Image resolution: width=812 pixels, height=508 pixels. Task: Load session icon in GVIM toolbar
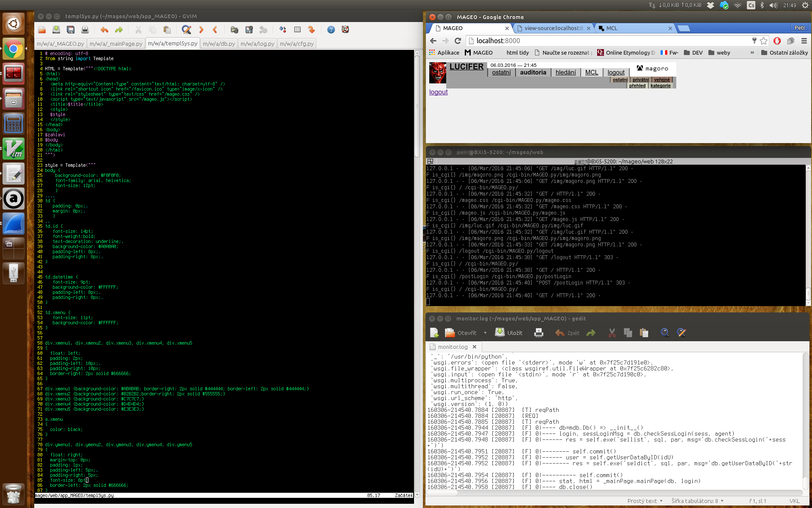coord(234,30)
